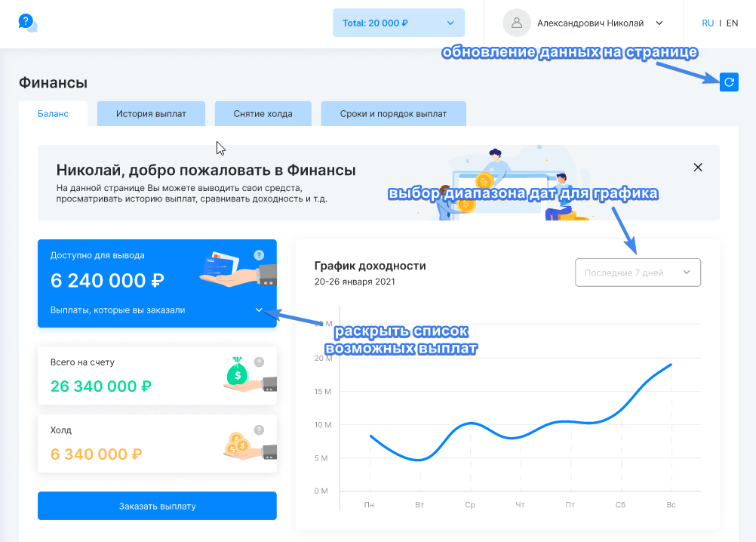Click help icon in Холд card
This screenshot has height=542, width=756.
259,430
